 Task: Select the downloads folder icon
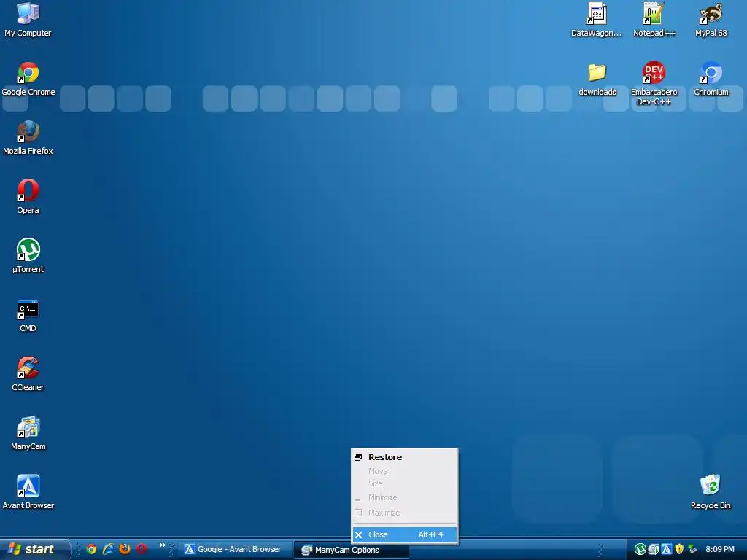coord(597,79)
